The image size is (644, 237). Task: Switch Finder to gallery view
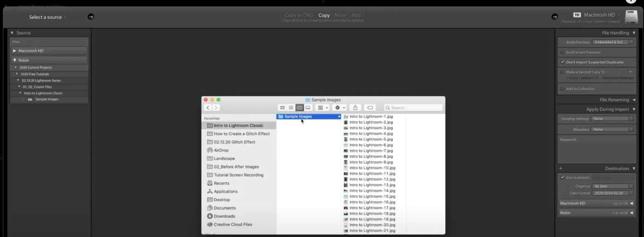pos(308,108)
